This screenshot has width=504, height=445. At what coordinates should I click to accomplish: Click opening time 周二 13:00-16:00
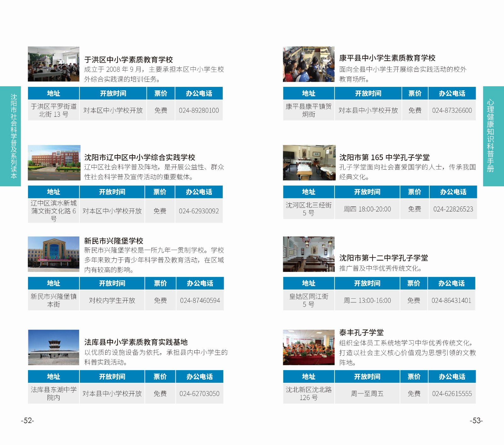(x=367, y=301)
